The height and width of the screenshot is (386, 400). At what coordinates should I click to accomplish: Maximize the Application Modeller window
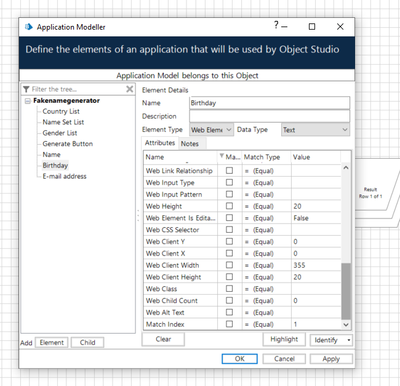(312, 27)
